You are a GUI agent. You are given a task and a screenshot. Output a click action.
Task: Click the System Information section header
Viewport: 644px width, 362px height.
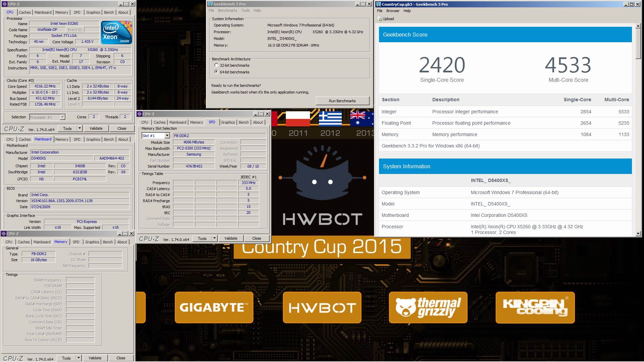505,166
